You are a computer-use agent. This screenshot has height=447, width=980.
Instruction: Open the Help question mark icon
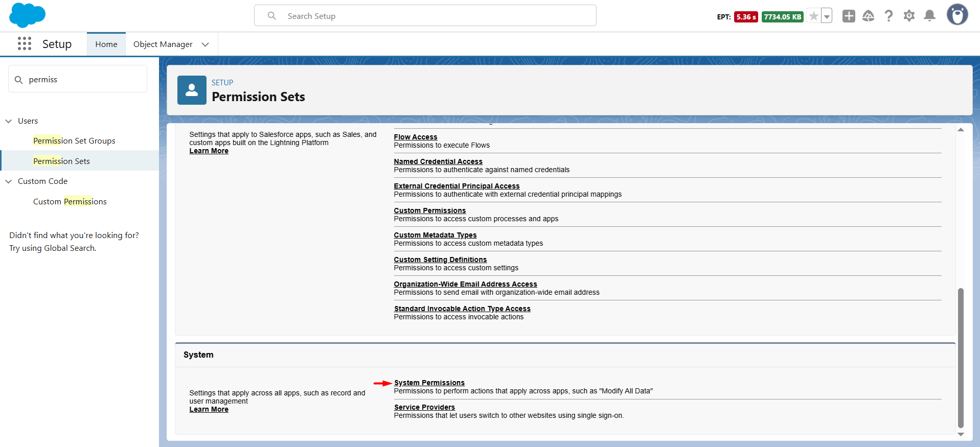click(888, 16)
